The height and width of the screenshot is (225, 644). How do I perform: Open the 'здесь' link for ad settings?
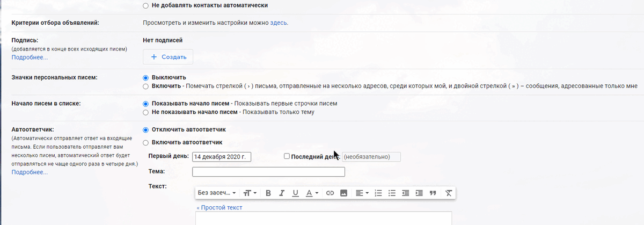[279, 23]
